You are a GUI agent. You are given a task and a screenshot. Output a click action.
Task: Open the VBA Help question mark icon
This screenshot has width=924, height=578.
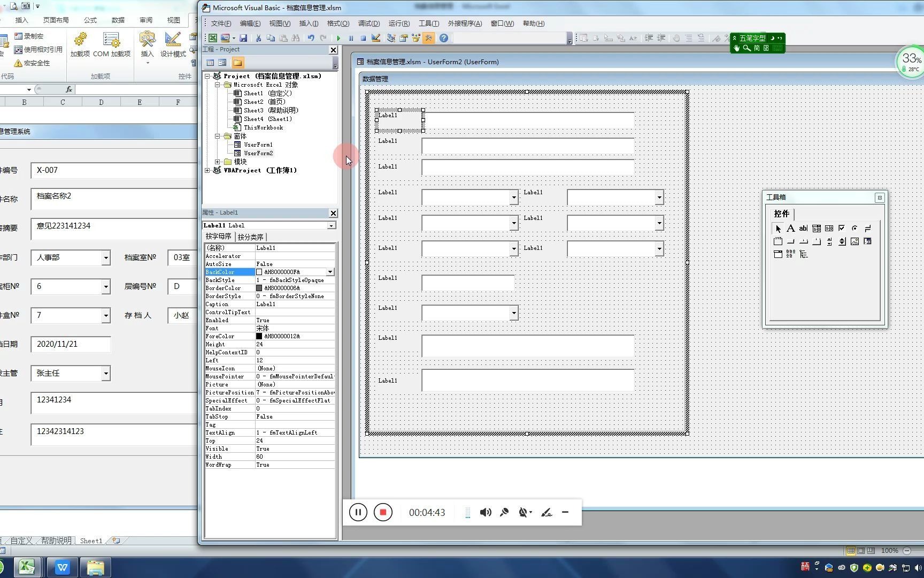coord(443,38)
